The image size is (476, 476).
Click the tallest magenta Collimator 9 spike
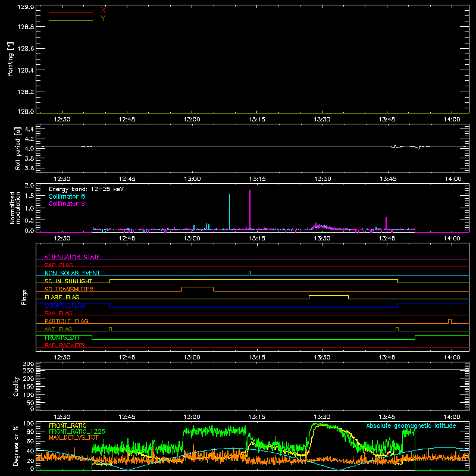[250, 209]
